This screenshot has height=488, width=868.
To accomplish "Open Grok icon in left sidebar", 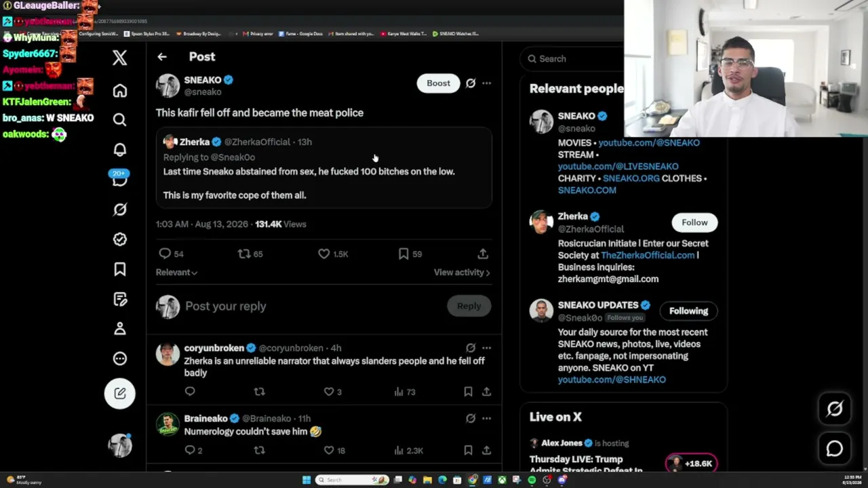I will 120,209.
